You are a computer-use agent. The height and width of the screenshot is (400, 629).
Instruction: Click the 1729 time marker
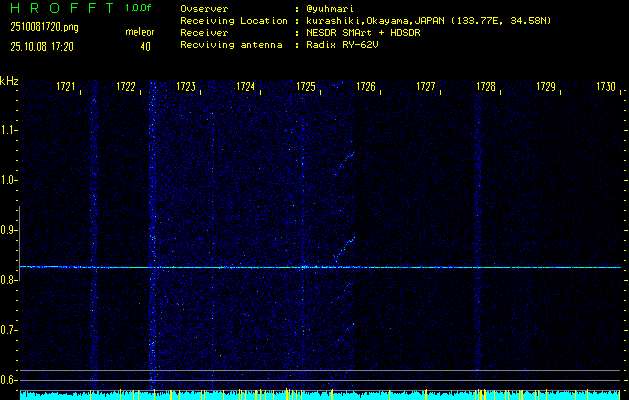546,86
